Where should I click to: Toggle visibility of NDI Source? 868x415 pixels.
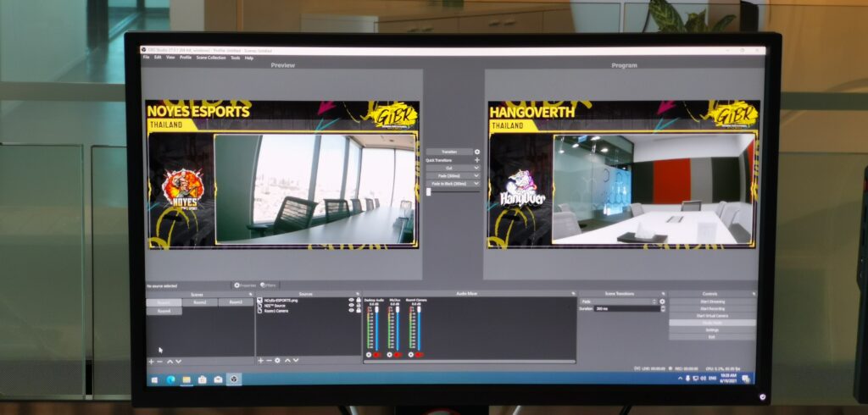pos(351,306)
